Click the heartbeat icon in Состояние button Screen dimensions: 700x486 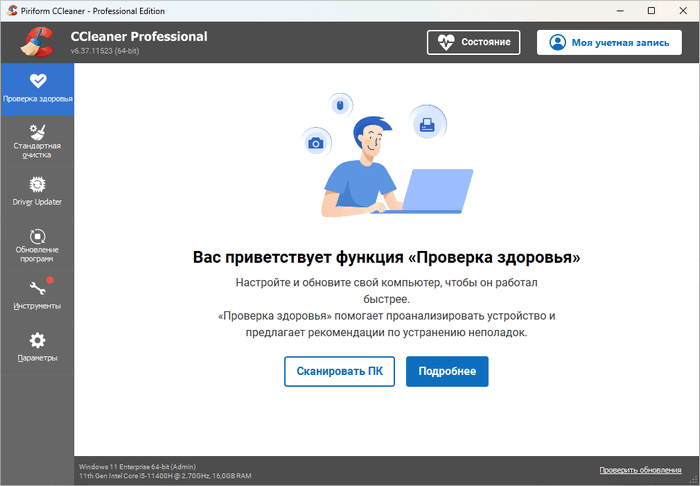[446, 42]
